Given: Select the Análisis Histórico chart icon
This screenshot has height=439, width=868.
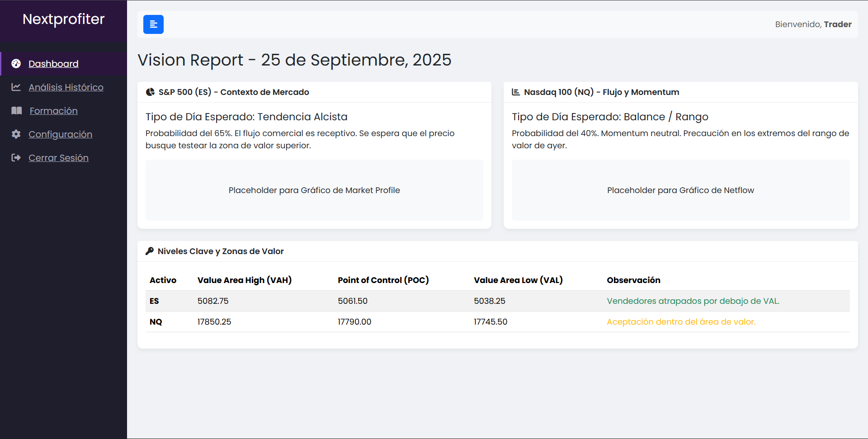Looking at the screenshot, I should pos(16,87).
